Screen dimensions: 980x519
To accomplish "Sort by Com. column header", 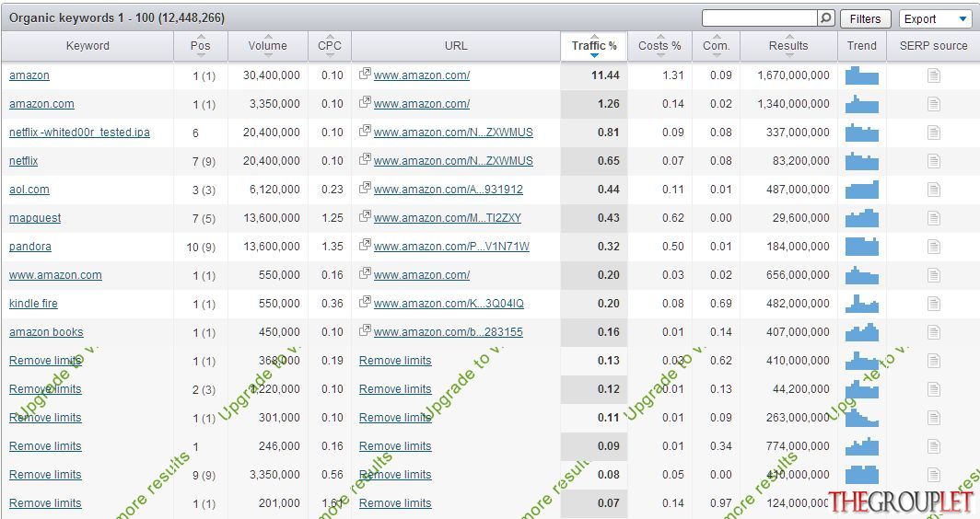I will pyautogui.click(x=717, y=46).
